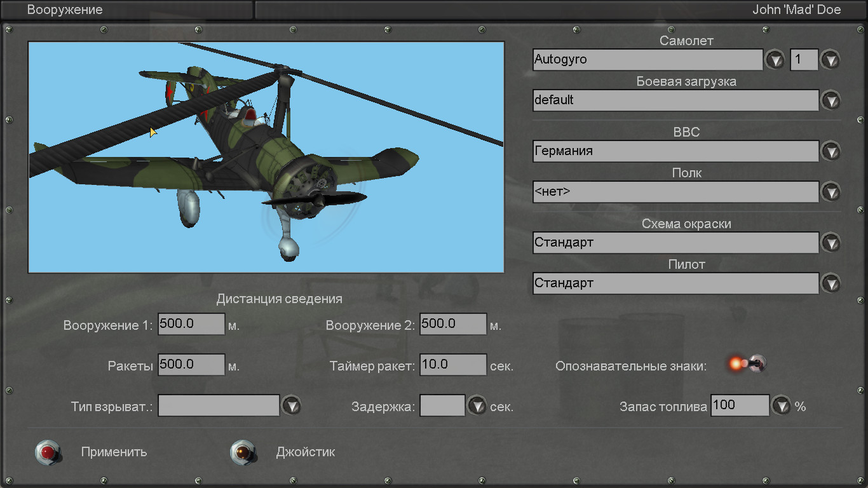The height and width of the screenshot is (488, 868).
Task: Open the Самолет aircraft dropdown arrow
Action: pyautogui.click(x=775, y=60)
